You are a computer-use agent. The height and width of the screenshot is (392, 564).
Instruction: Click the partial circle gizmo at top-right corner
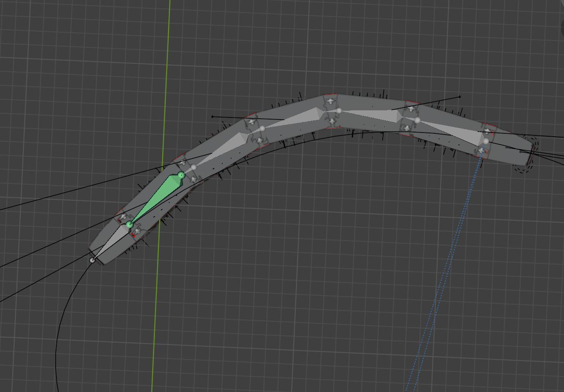(x=562, y=28)
